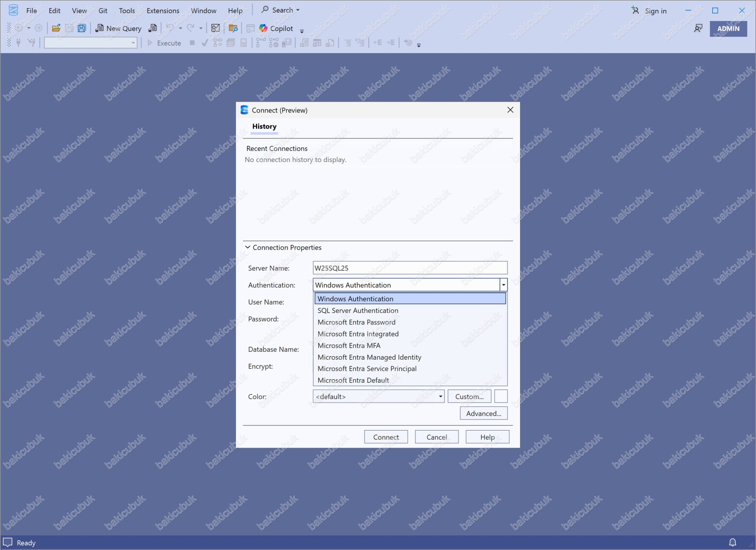756x550 pixels.
Task: Open the Activity Monitor chart icon
Action: pos(216,28)
